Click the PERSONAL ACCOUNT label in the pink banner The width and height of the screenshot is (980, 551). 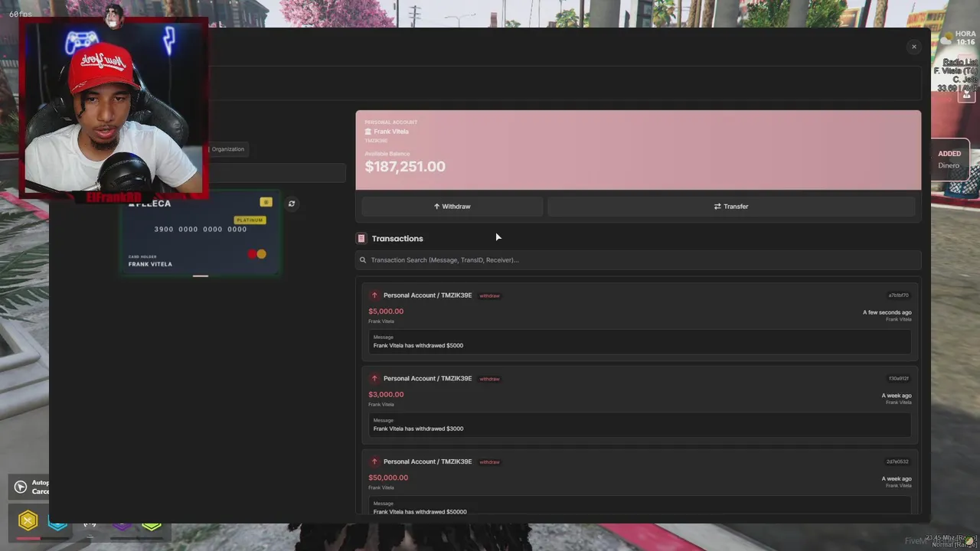[x=390, y=122]
